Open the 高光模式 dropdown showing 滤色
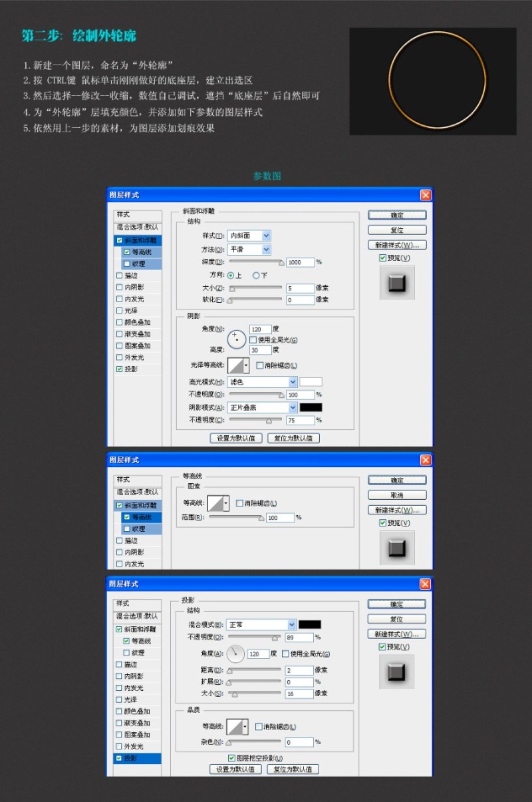 tap(262, 382)
